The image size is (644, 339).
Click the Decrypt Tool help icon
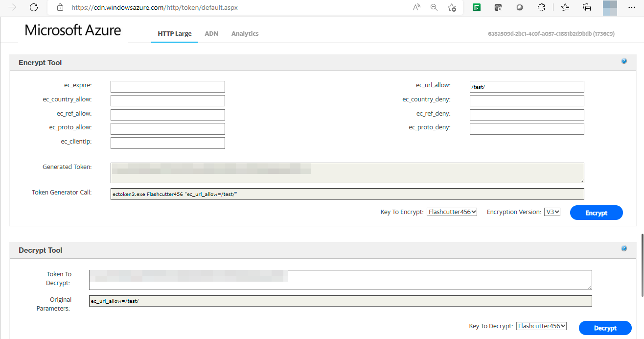(x=624, y=248)
